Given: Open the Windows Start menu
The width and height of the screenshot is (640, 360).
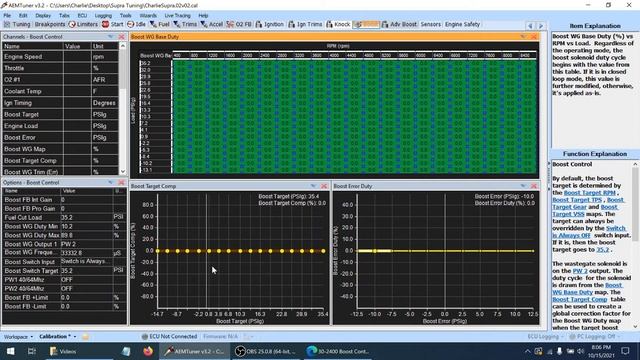Looking at the screenshot, I should point(10,351).
